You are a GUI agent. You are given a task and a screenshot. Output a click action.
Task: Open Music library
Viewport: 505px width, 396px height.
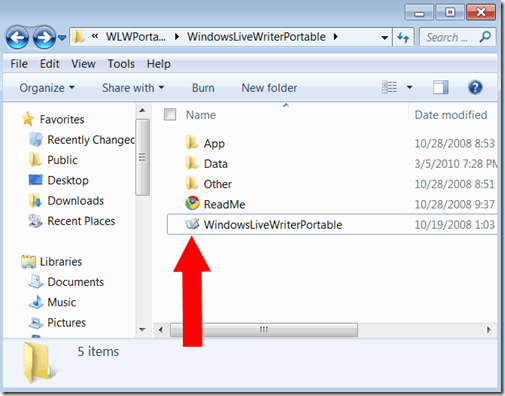tap(62, 302)
